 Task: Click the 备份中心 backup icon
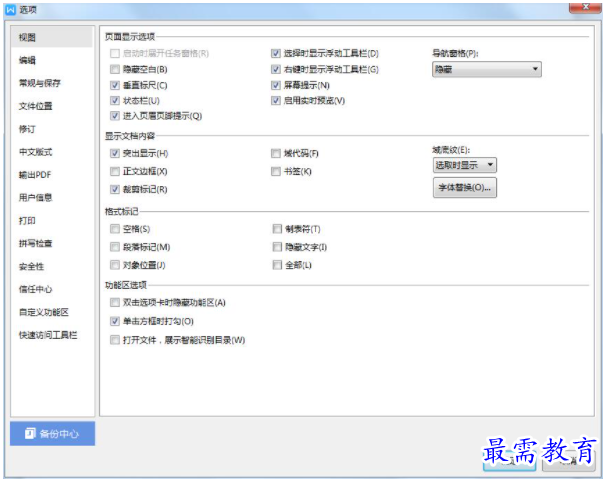pos(30,433)
